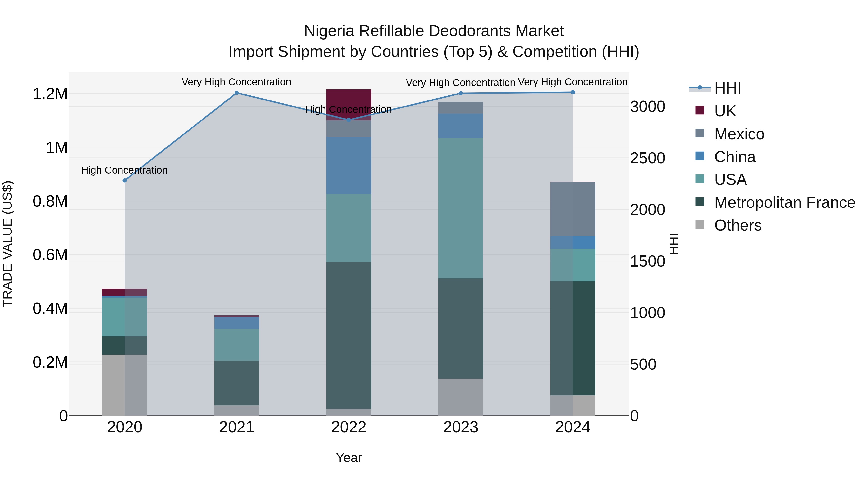Click the USA segment of 2020 bar
The image size is (868, 488).
[x=125, y=317]
